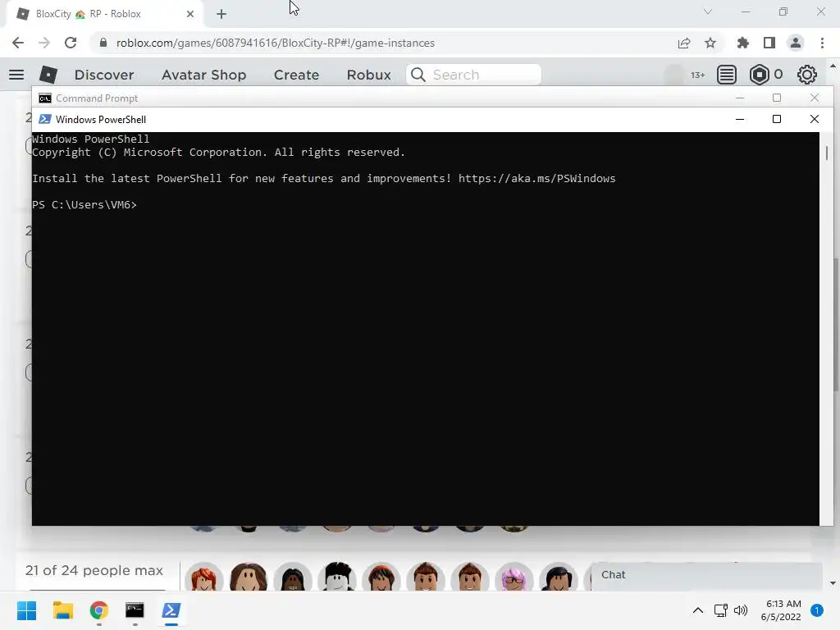840x630 pixels.
Task: Open the notification center badge
Action: (x=817, y=610)
